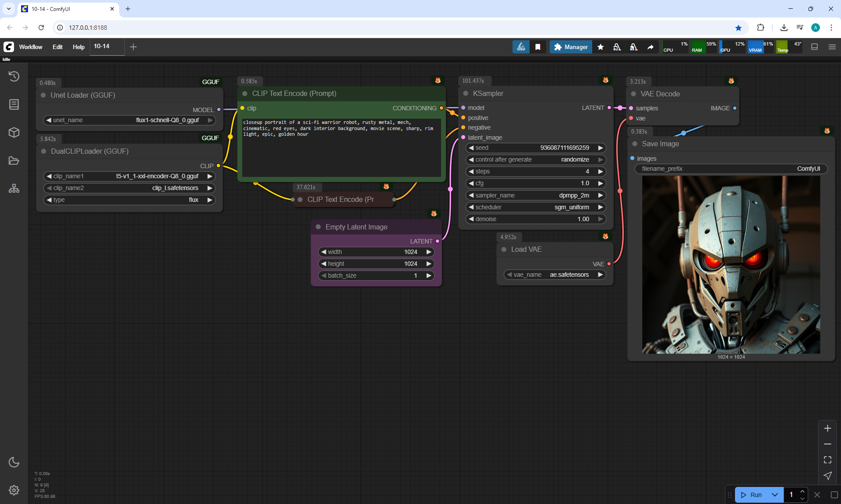Screen dimensions: 841x504
Task: Open Run button dropdown chevron
Action: [774, 495]
